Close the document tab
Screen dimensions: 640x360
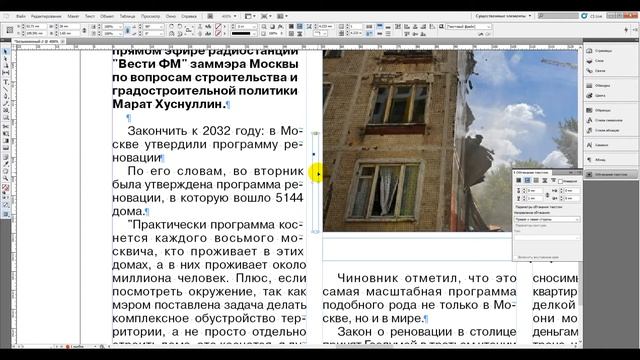[62, 41]
